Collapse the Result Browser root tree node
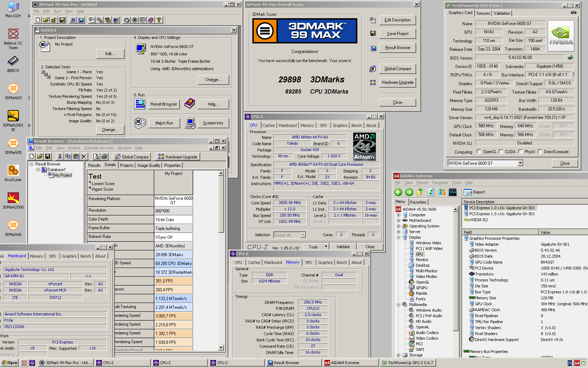 click(x=31, y=164)
